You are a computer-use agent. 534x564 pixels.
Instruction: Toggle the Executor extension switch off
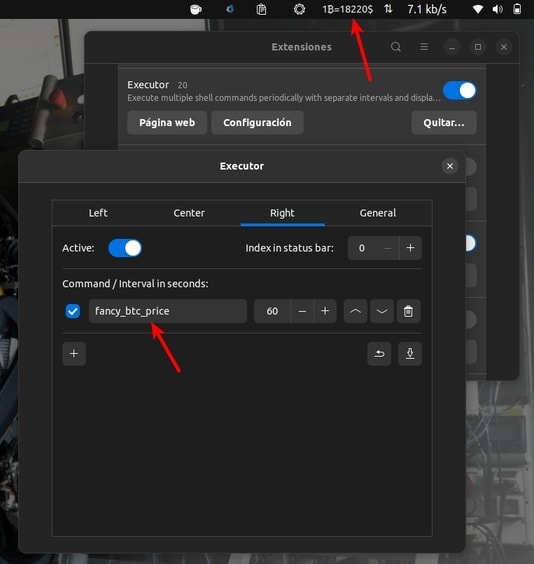460,91
